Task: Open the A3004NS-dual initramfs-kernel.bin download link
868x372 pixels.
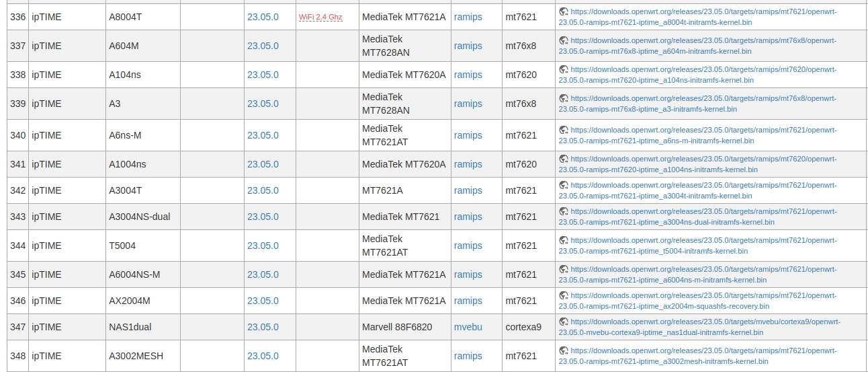Action: coord(698,217)
